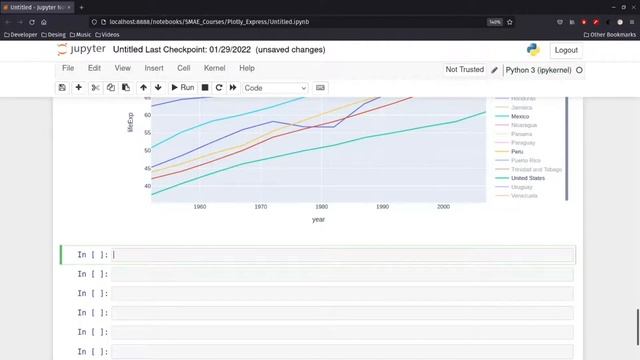Click the chart legend scrollbar
640x360 pixels.
567,149
